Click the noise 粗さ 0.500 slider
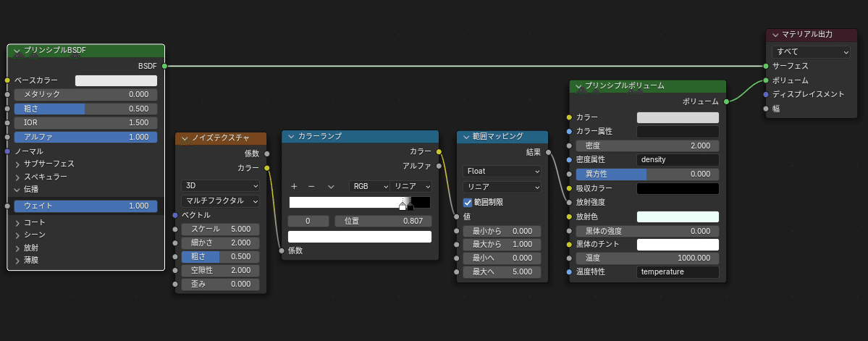 coord(220,257)
